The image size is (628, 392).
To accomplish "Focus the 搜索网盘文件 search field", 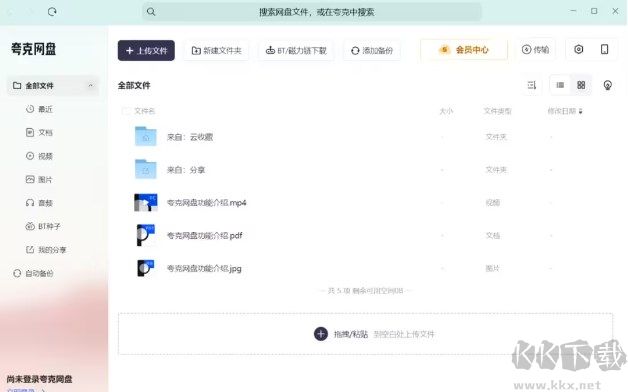I will (x=312, y=12).
